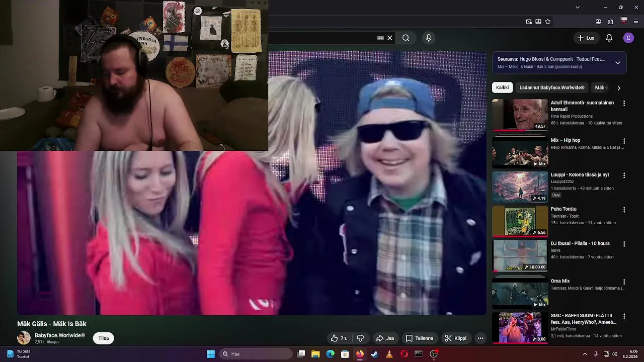Click the Babyface.Worlwide channel avatar
Viewport: 644px width, 362px height.
coord(24,338)
